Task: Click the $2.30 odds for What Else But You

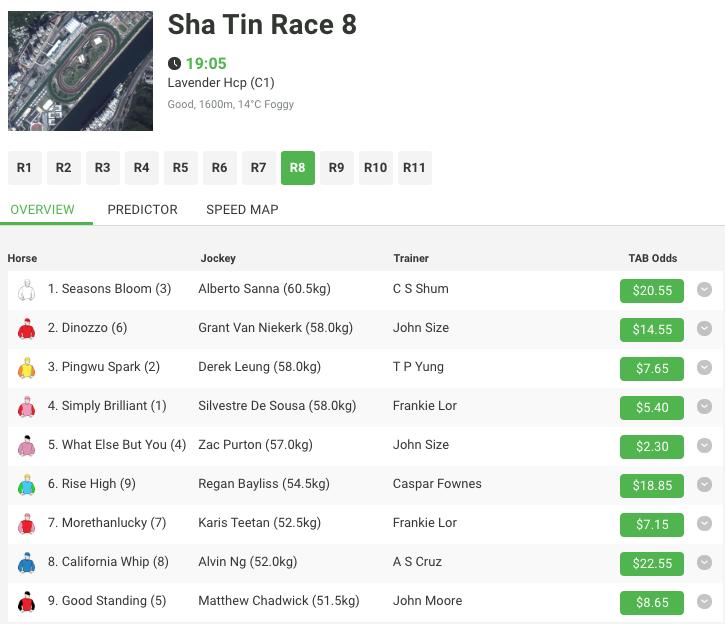Action: tap(652, 447)
